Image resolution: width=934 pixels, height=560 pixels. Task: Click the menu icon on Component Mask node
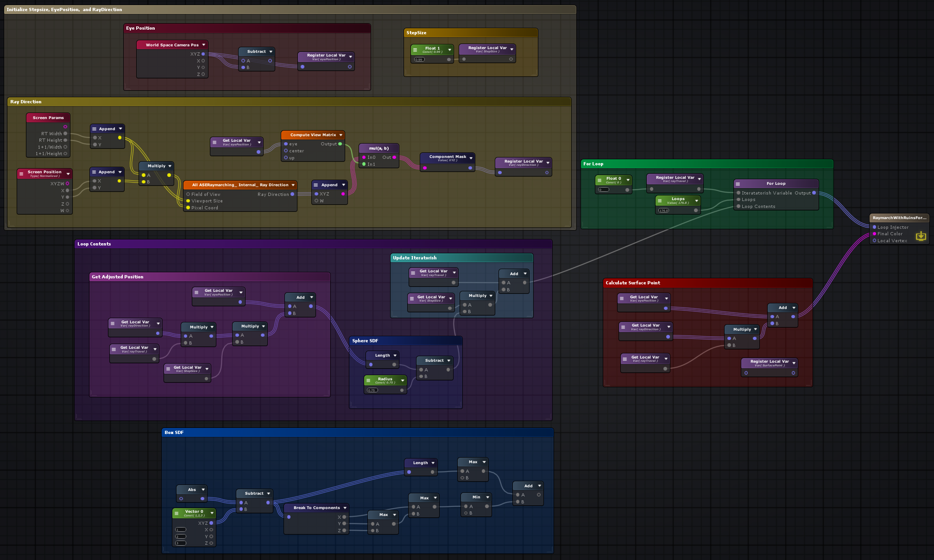[471, 158]
